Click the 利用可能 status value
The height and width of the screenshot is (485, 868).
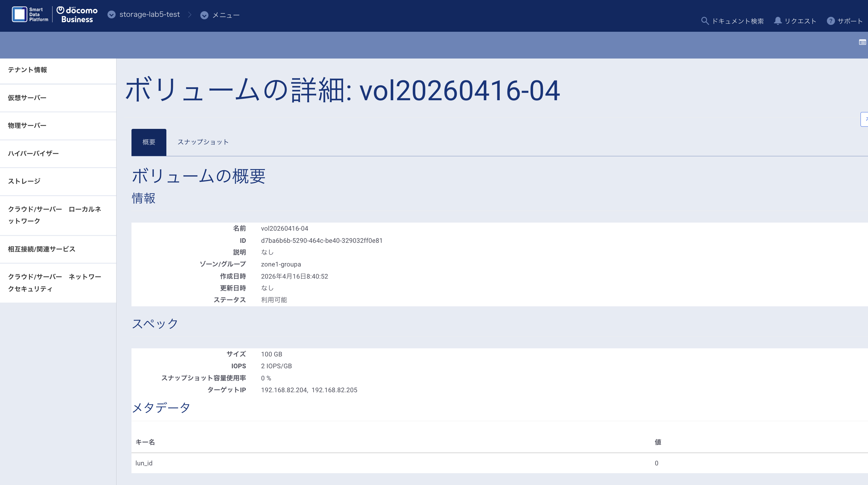click(x=274, y=300)
